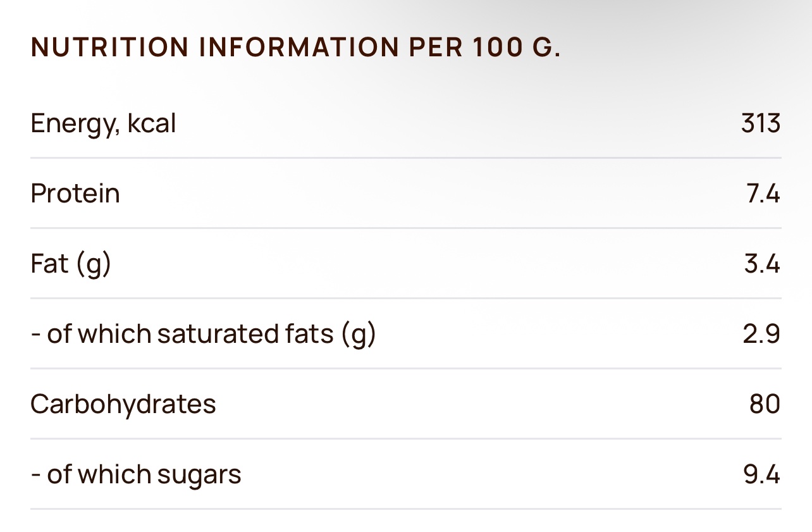Click the carbohydrates value 80

(x=765, y=404)
